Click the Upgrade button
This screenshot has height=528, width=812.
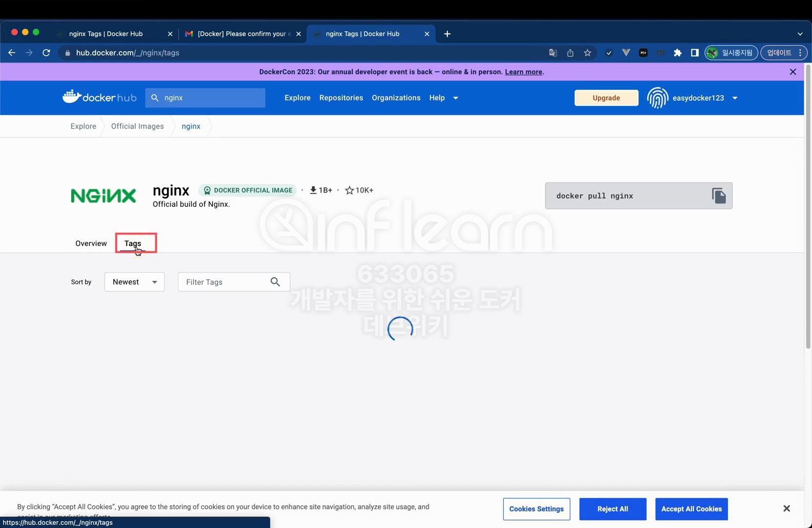pyautogui.click(x=606, y=98)
